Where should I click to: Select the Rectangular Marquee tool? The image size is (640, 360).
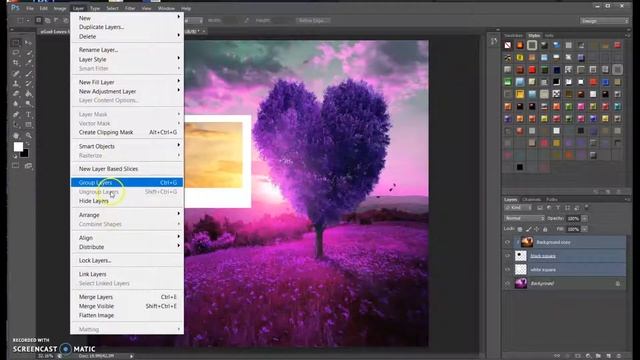[x=16, y=43]
